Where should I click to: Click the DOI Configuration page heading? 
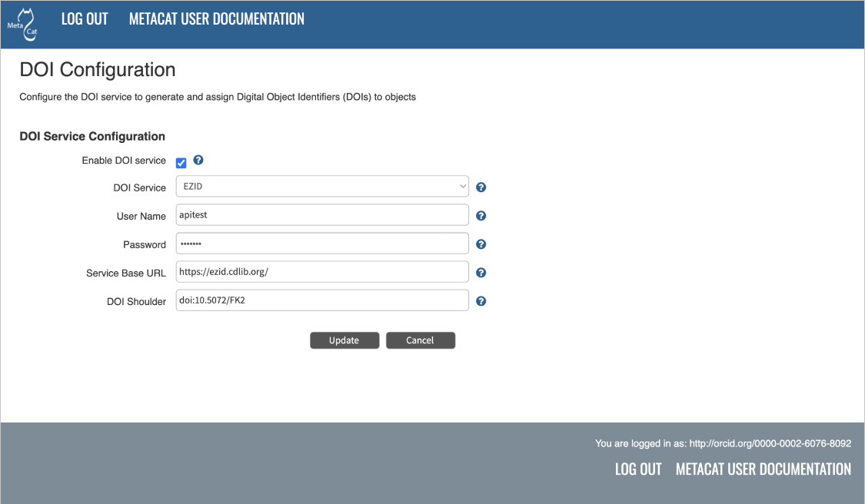pos(98,70)
